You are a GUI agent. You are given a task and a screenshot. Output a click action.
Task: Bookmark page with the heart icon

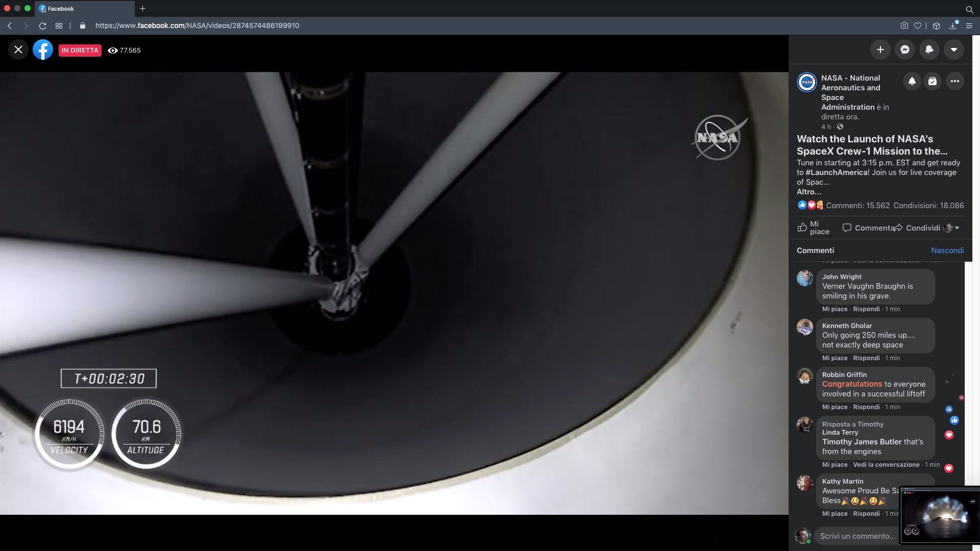pos(918,26)
